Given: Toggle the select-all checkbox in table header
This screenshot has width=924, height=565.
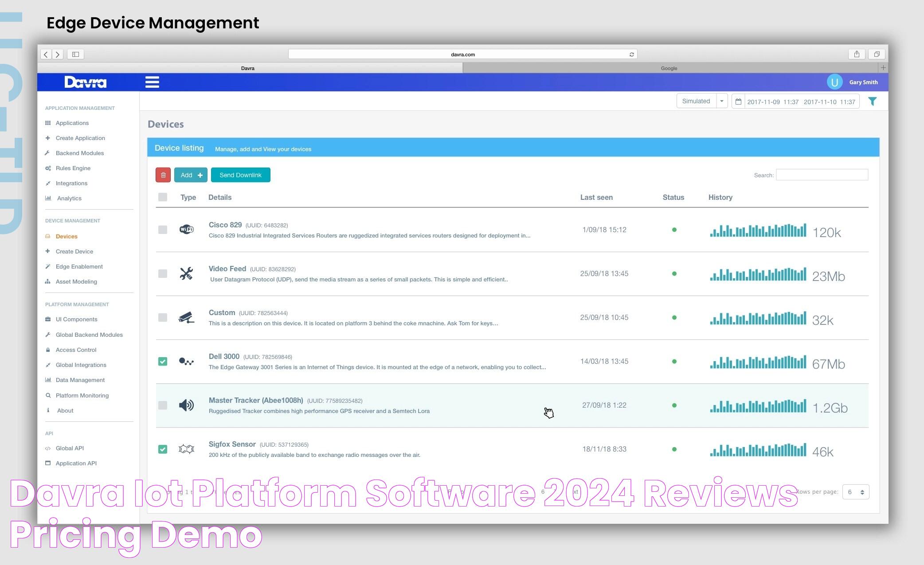Looking at the screenshot, I should click(163, 197).
